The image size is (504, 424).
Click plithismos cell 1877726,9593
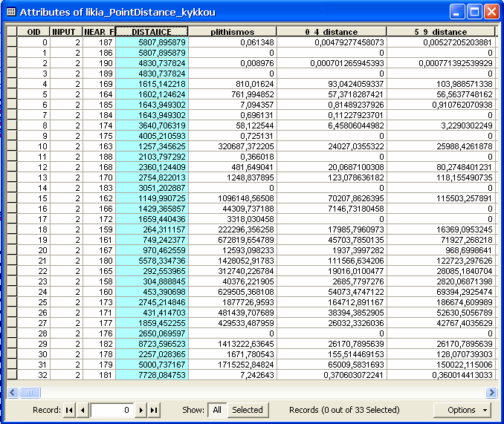point(233,302)
